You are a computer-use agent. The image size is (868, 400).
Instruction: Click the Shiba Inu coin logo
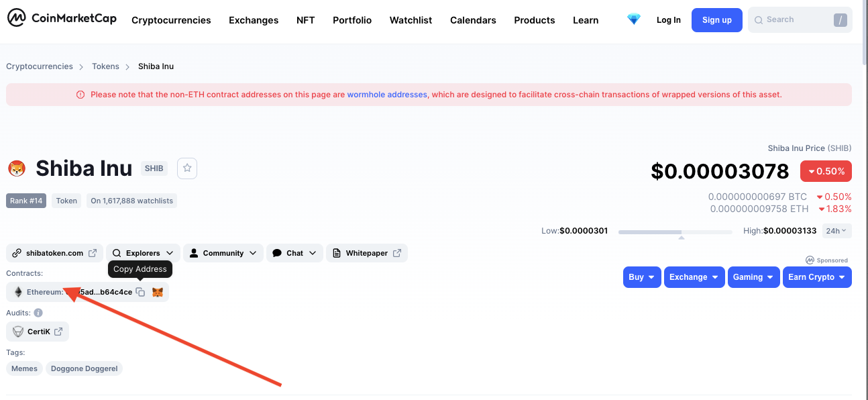(17, 168)
